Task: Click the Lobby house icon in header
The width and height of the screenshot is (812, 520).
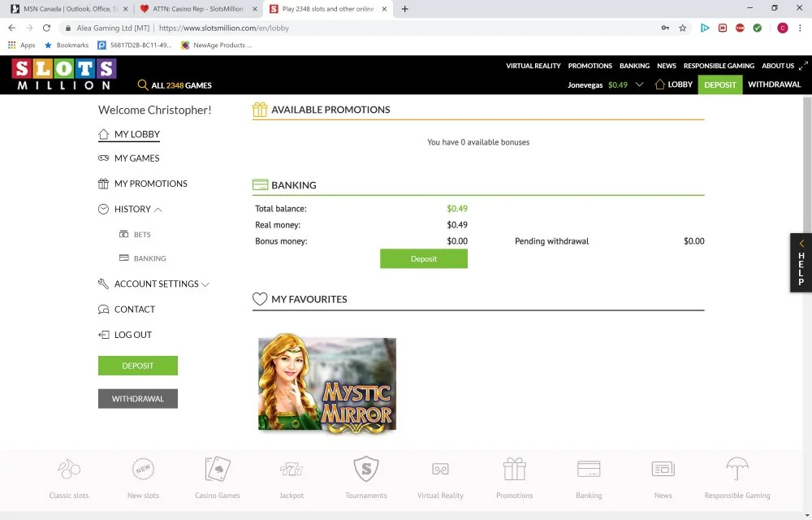Action: click(x=659, y=84)
